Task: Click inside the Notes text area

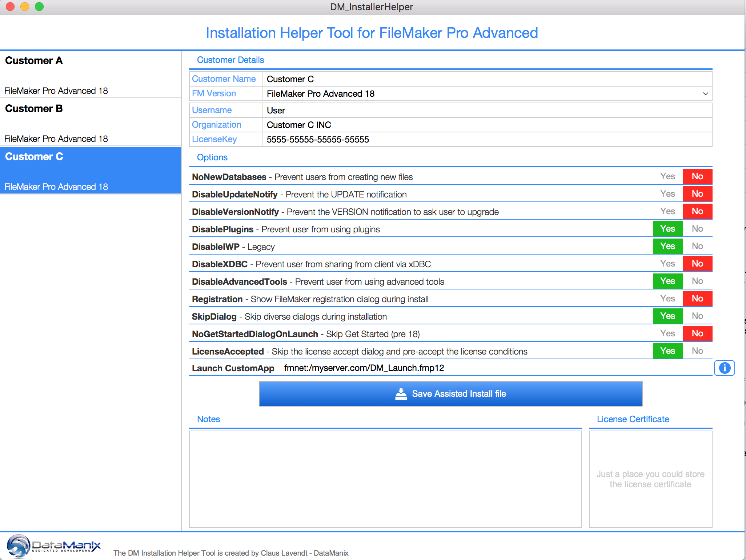Action: 385,479
